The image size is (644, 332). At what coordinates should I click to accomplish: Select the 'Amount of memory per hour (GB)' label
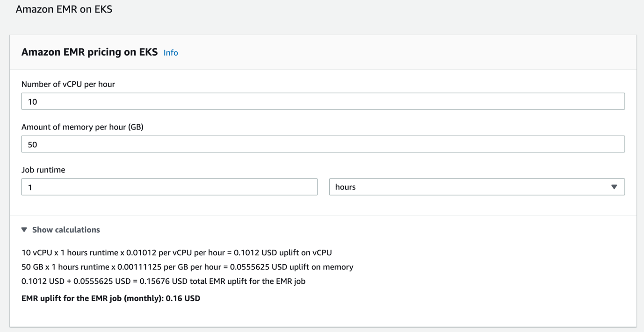point(82,127)
